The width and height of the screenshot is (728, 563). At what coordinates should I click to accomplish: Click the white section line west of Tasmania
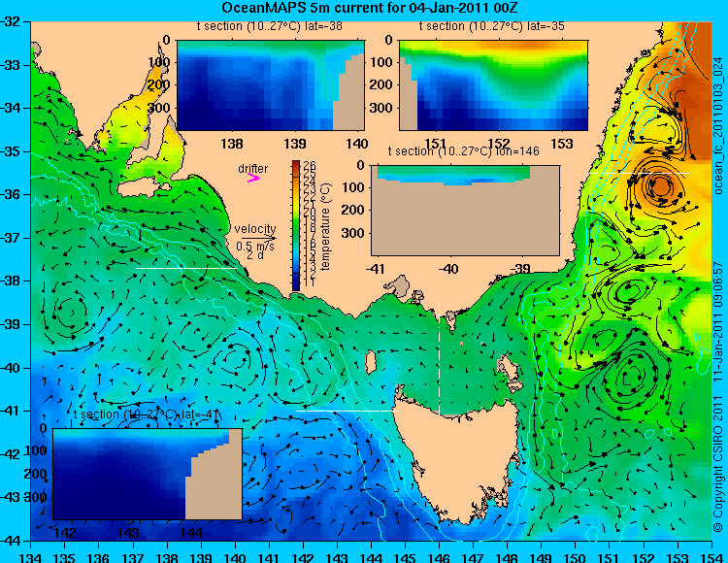(347, 411)
